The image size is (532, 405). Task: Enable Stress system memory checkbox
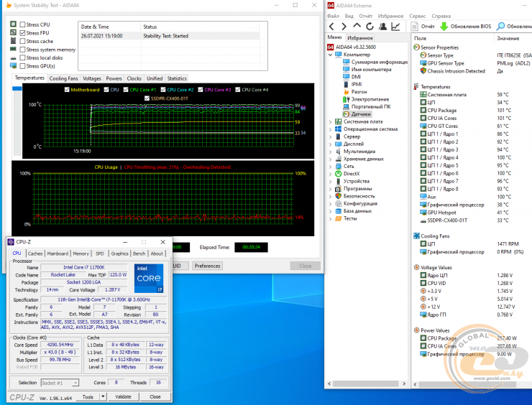pos(22,50)
